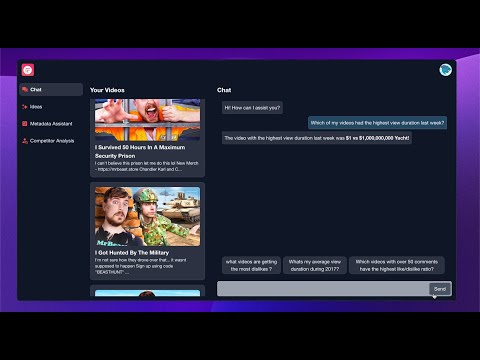The image size is (480, 360).
Task: Choose suggestion about average view duration 2017
Action: click(x=315, y=265)
